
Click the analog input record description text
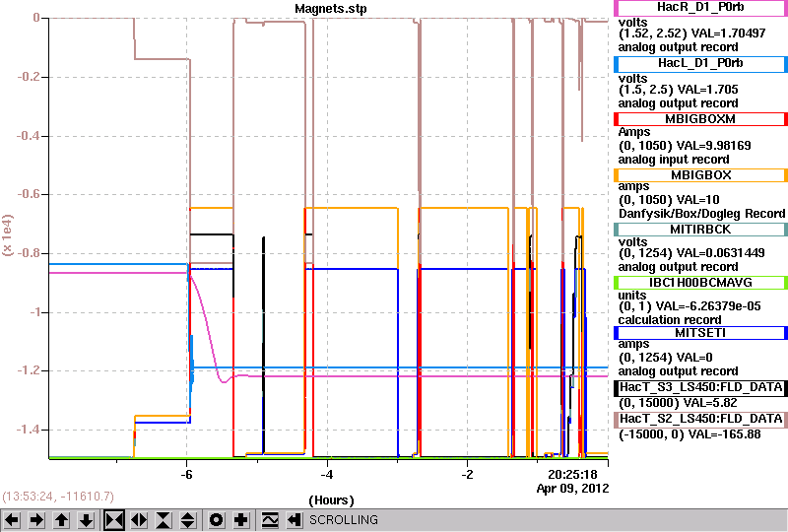pos(674,160)
